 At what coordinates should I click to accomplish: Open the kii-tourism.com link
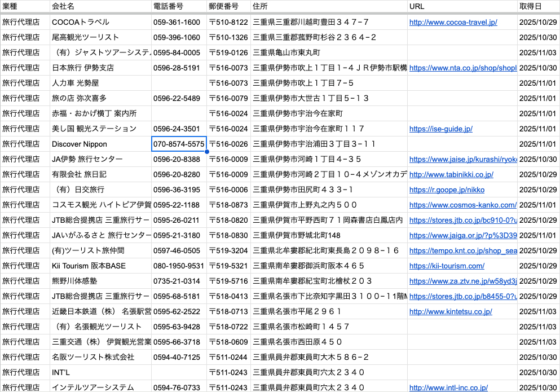pyautogui.click(x=447, y=266)
